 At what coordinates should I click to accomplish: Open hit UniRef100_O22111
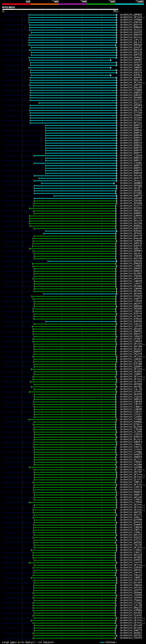tap(131, 30)
